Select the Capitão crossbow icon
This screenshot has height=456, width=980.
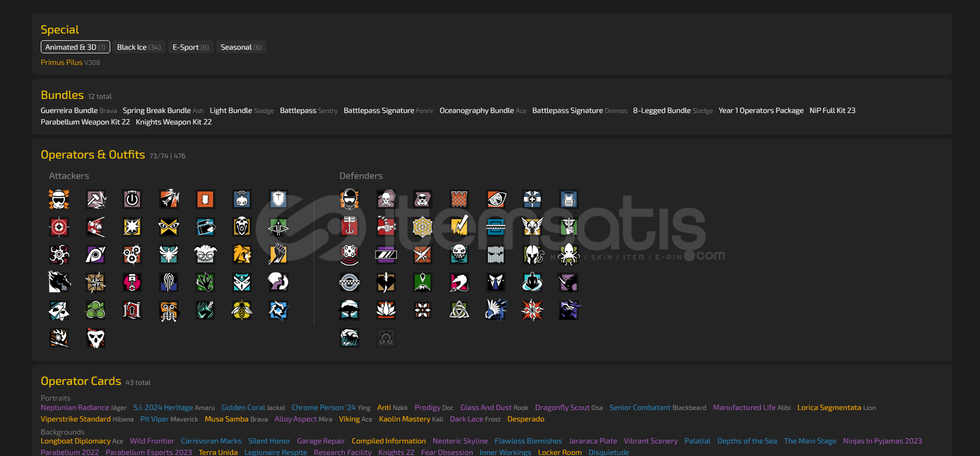(x=278, y=227)
